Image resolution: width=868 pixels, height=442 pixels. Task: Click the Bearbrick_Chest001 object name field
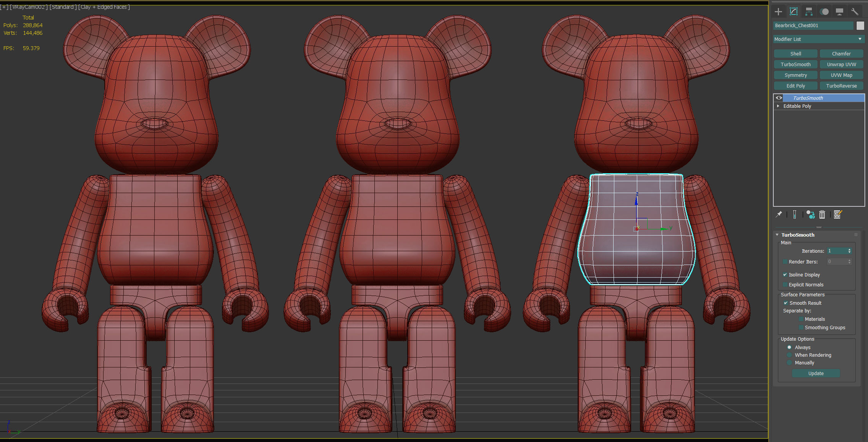tap(813, 25)
